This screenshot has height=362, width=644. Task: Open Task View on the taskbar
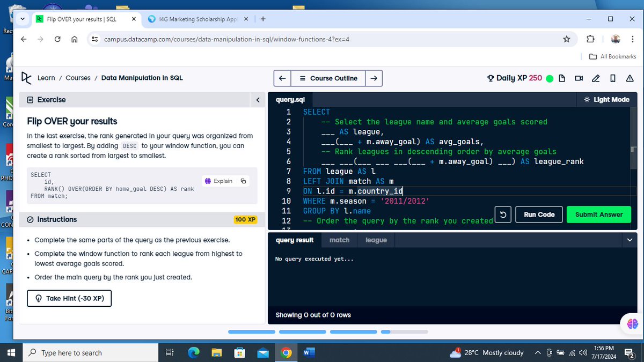[170, 352]
